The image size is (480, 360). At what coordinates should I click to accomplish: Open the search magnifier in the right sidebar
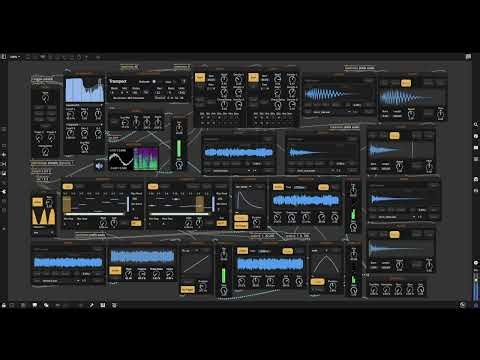pos(476,124)
